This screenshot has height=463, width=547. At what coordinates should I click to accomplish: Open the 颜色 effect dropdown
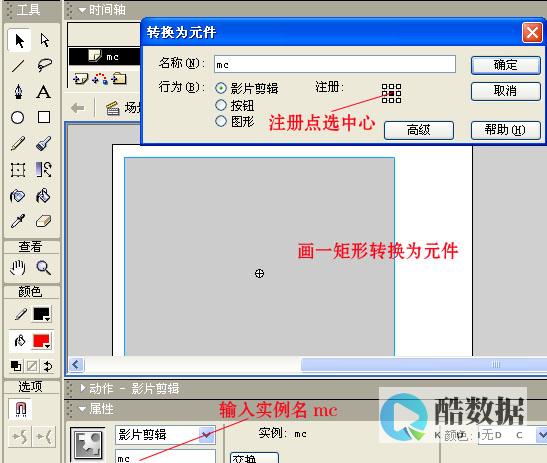541,435
